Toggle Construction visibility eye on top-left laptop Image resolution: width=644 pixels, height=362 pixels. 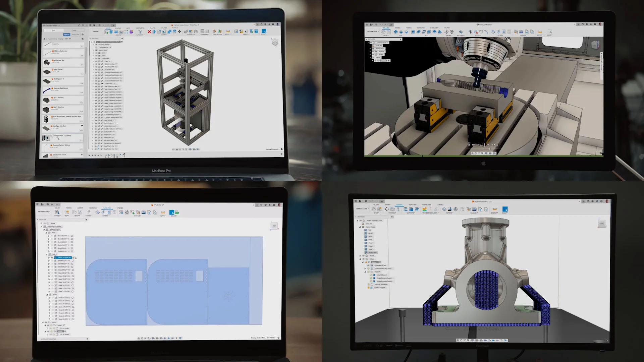coord(96,58)
